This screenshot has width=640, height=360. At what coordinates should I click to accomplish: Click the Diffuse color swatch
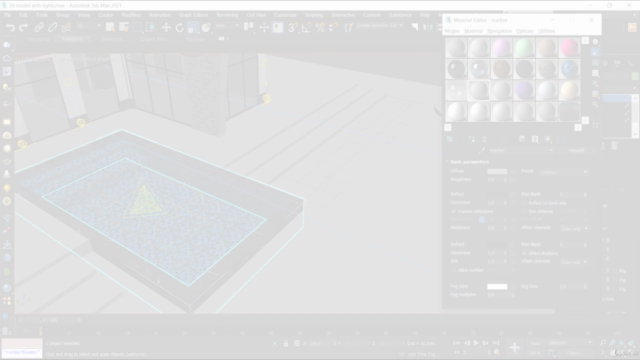coord(497,171)
